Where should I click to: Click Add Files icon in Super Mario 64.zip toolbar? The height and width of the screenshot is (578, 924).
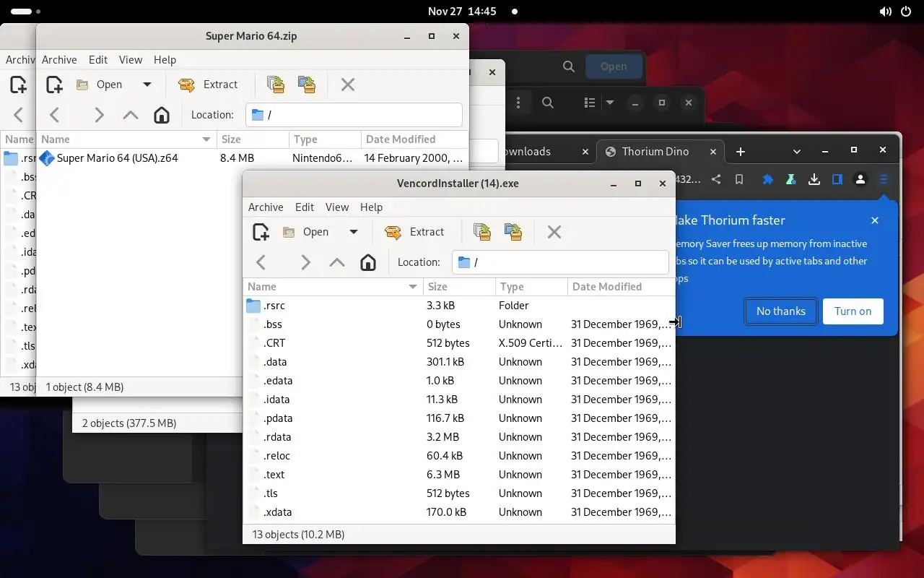pyautogui.click(x=276, y=85)
